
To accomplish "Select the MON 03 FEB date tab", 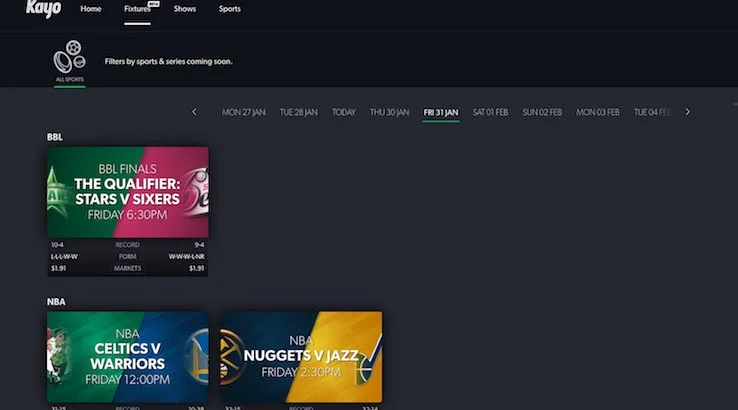I will 598,112.
